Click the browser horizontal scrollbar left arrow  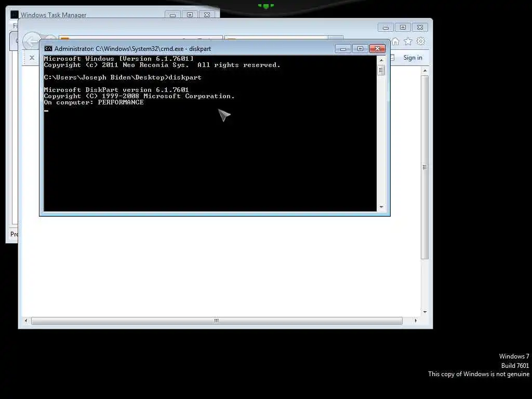pyautogui.click(x=26, y=321)
